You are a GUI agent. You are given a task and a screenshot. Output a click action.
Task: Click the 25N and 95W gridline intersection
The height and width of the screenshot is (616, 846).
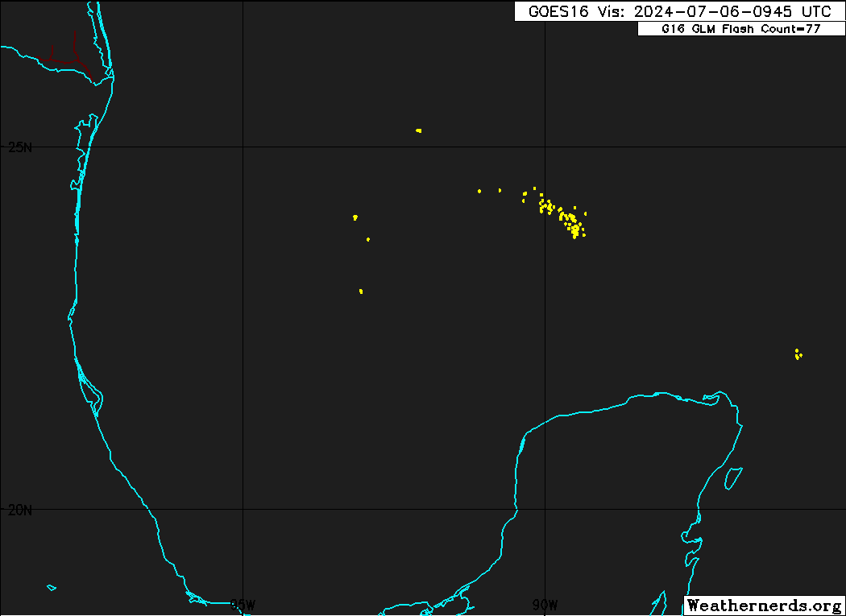[243, 147]
